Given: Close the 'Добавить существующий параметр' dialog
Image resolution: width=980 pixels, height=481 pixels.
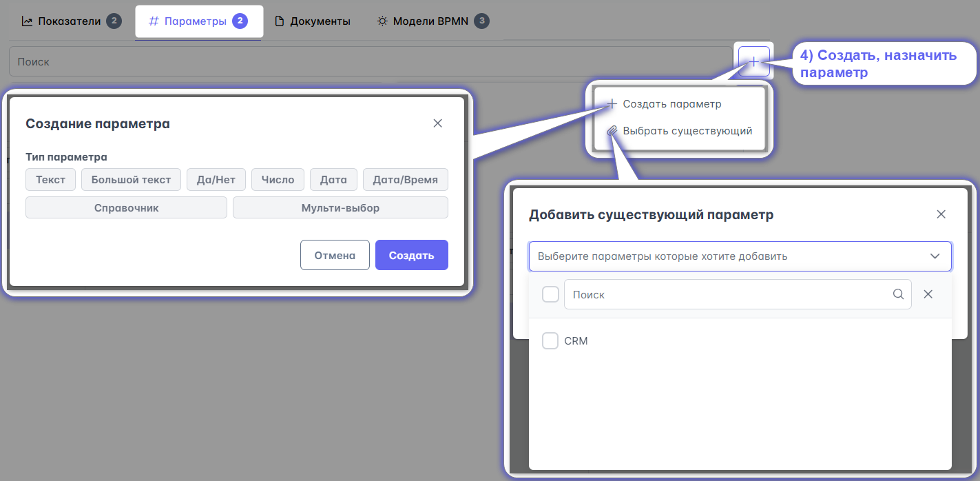Looking at the screenshot, I should [x=941, y=214].
